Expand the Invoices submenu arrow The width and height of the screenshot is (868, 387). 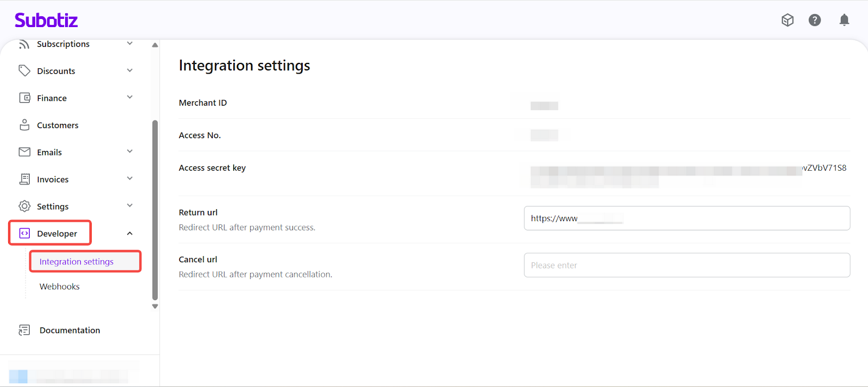pyautogui.click(x=130, y=178)
